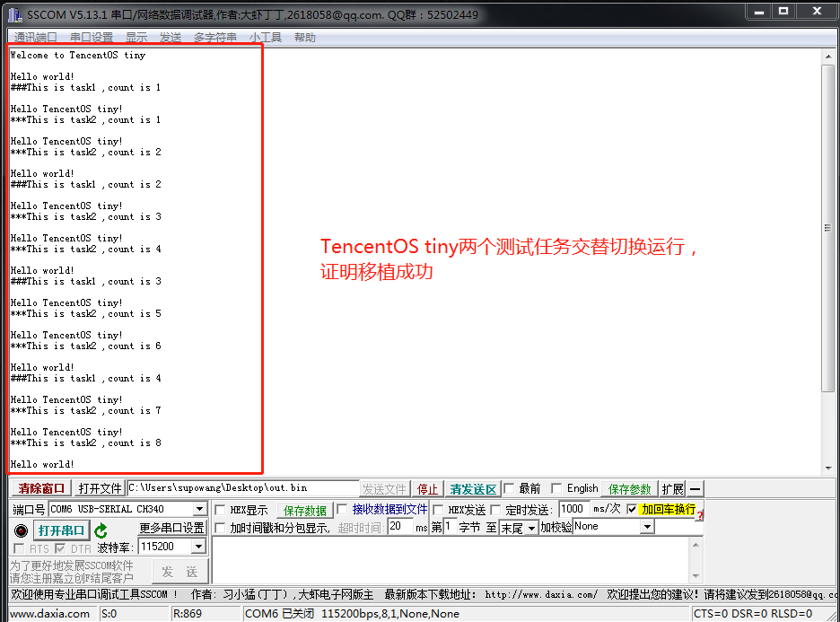840x622 pixels.
Task: Open the 加校验 None checksum dropdown
Action: click(646, 527)
